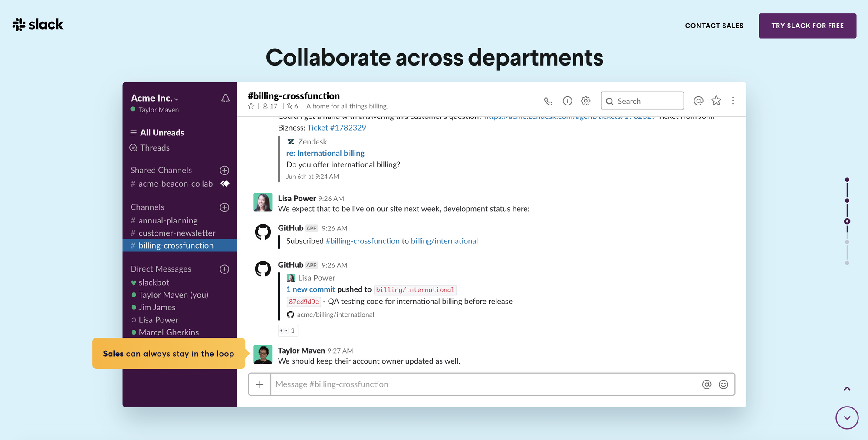Click the Channels section header
This screenshot has height=440, width=868.
coord(148,207)
